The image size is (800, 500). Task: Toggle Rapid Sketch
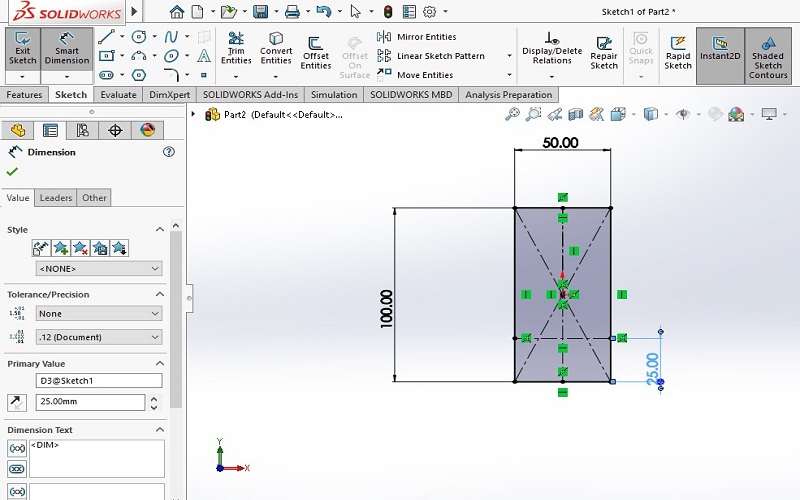[678, 53]
